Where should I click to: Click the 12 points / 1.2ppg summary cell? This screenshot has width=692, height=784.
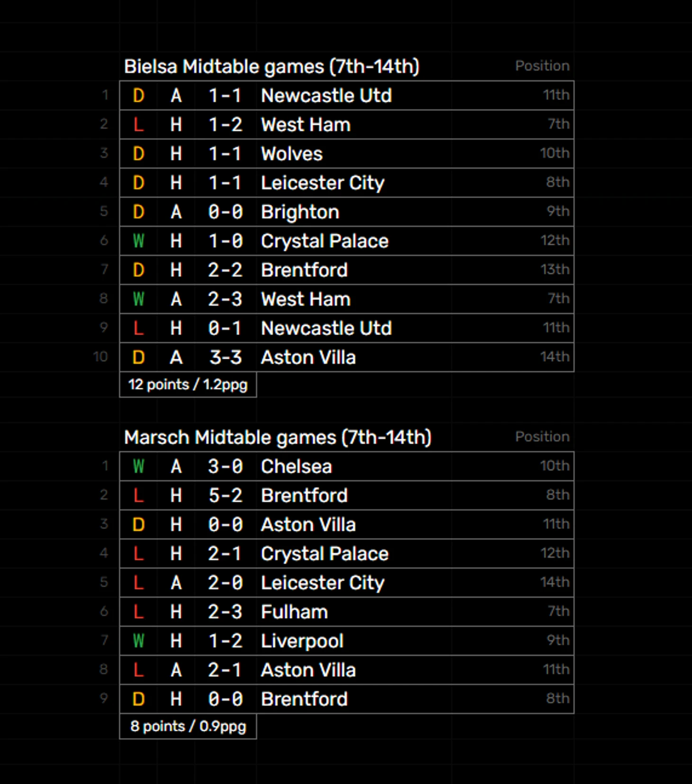click(x=188, y=384)
